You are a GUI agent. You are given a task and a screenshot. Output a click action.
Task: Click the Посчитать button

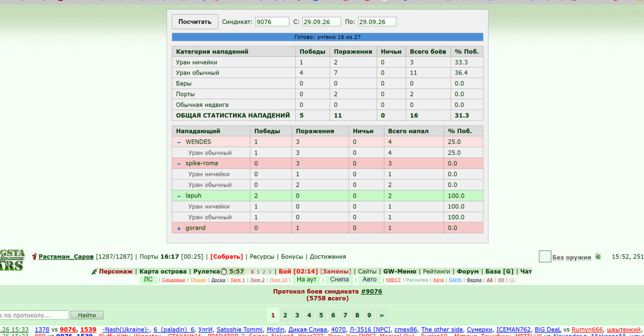(195, 22)
